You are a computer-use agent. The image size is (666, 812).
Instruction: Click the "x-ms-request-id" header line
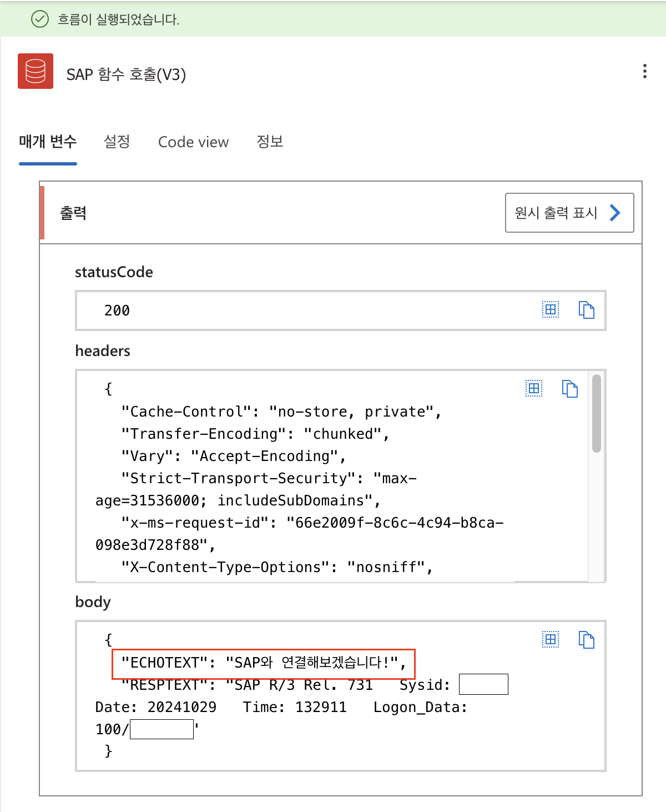coord(300,534)
